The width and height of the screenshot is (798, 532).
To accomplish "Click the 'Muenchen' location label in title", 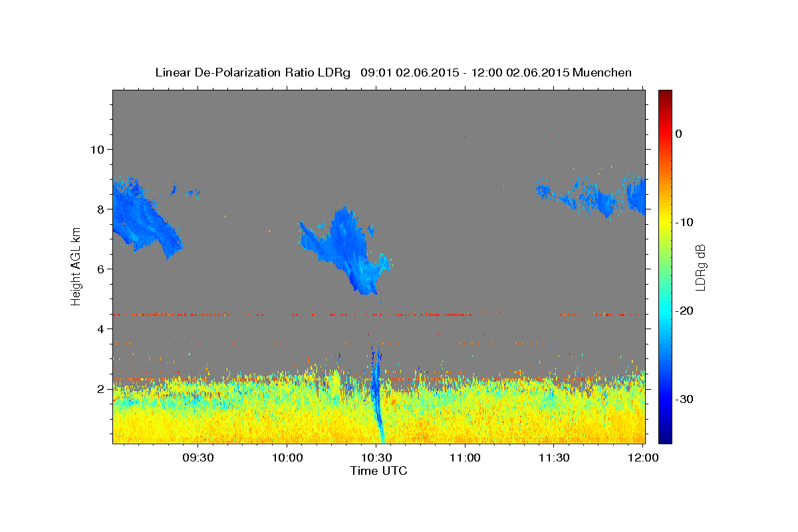I will [602, 72].
